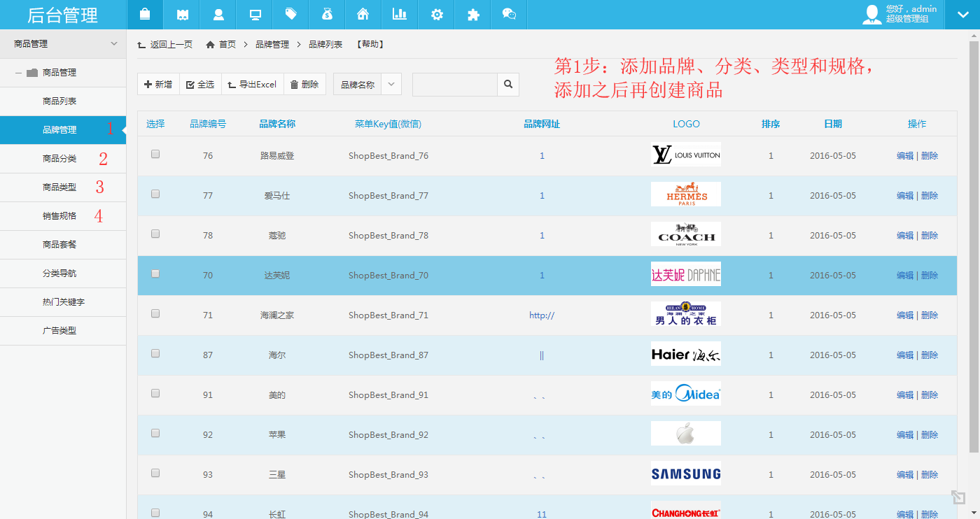Click cell ShopBest_Brand_91
The image size is (980, 519).
(x=388, y=394)
